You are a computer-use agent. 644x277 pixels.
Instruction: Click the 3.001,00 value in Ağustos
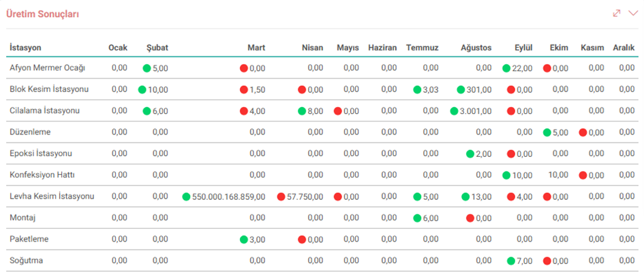point(476,111)
